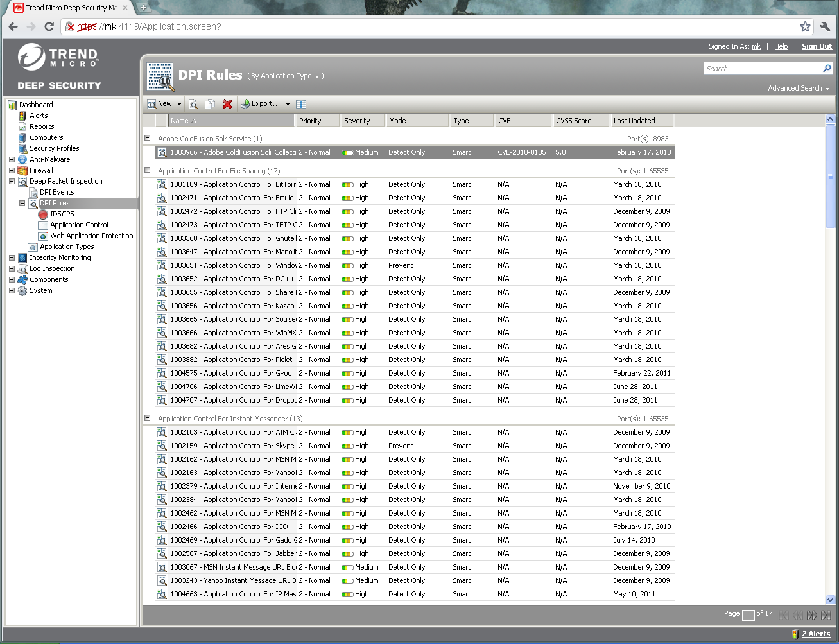Open Security Profiles in the sidebar
This screenshot has width=839, height=644.
point(54,148)
